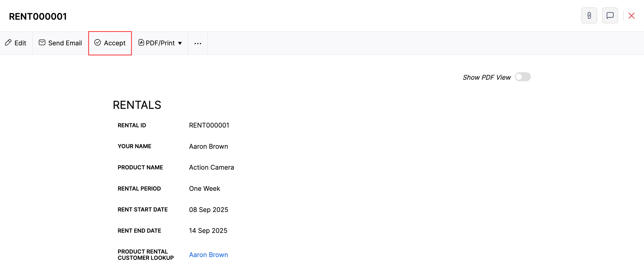
Task: Select the Rental ID value RENT000001
Action: (209, 125)
